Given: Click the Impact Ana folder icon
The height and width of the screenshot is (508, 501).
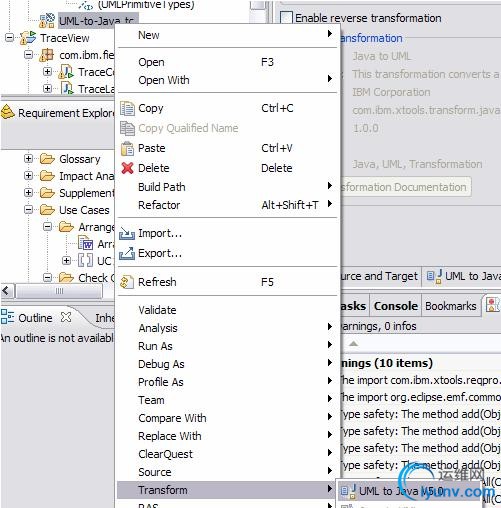Looking at the screenshot, I should (x=47, y=176).
